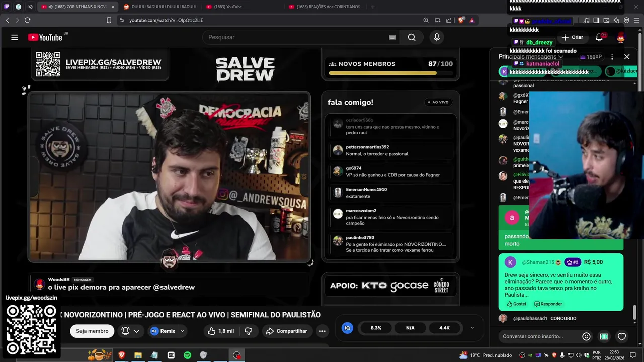Screen dimensions: 644x362
Task: Send a Super Chat money icon
Action: click(604, 336)
